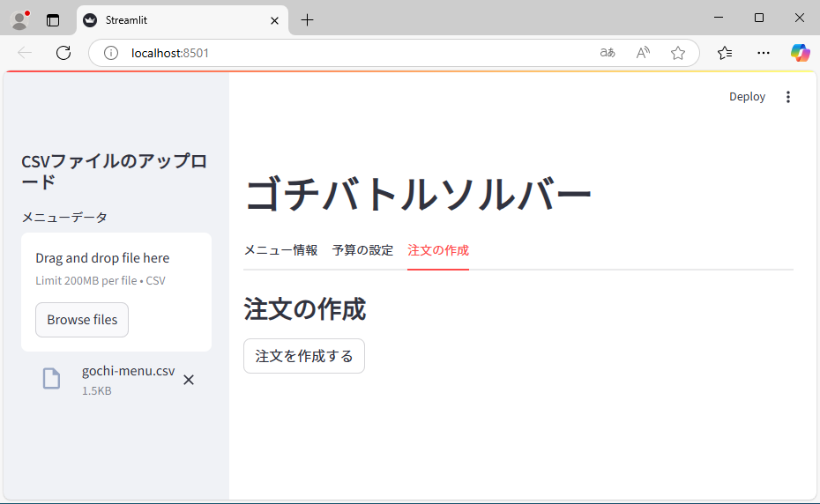Select the 注文の作成 tab

coord(438,250)
